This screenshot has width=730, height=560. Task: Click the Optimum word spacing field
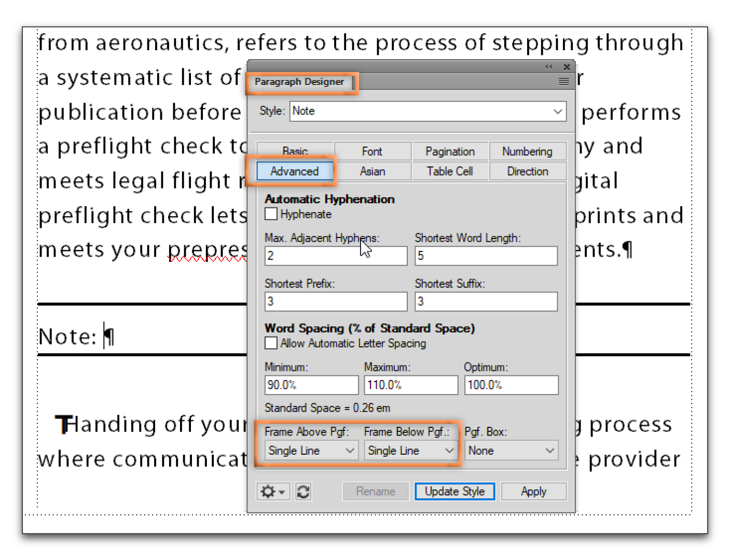(x=511, y=385)
